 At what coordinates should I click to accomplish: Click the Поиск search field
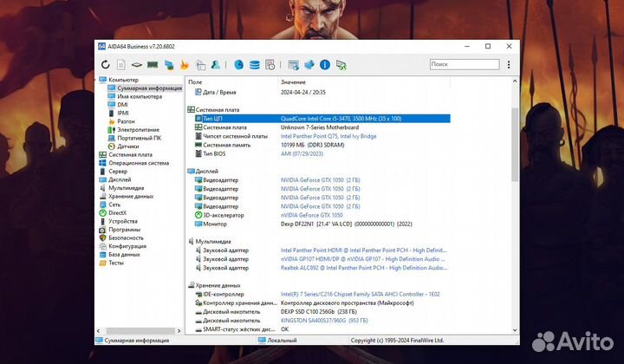465,64
